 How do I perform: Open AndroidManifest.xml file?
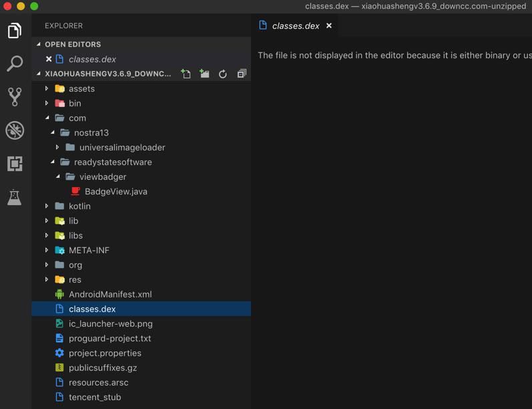(x=110, y=294)
